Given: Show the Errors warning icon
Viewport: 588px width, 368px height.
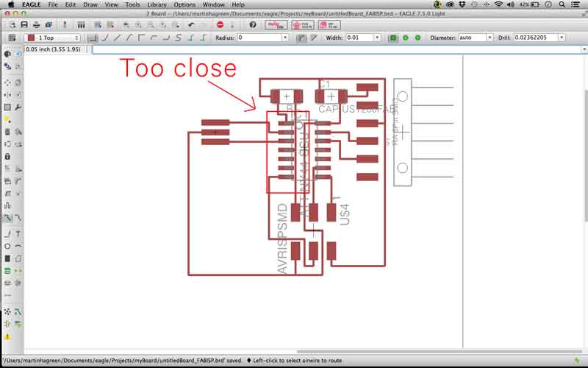Looking at the screenshot, I should [x=7, y=336].
